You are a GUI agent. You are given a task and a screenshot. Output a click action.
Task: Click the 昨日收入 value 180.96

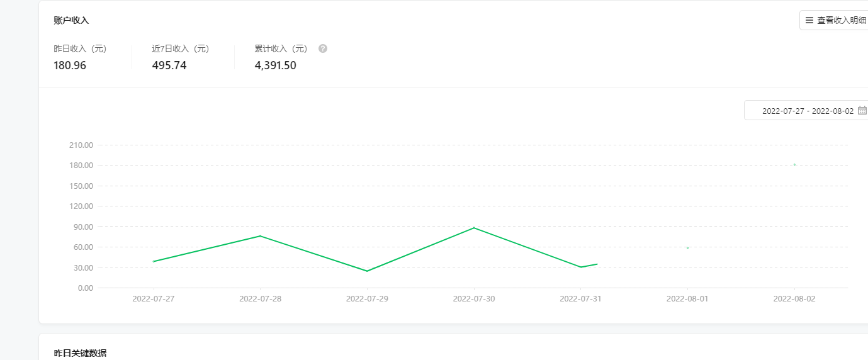tap(70, 65)
